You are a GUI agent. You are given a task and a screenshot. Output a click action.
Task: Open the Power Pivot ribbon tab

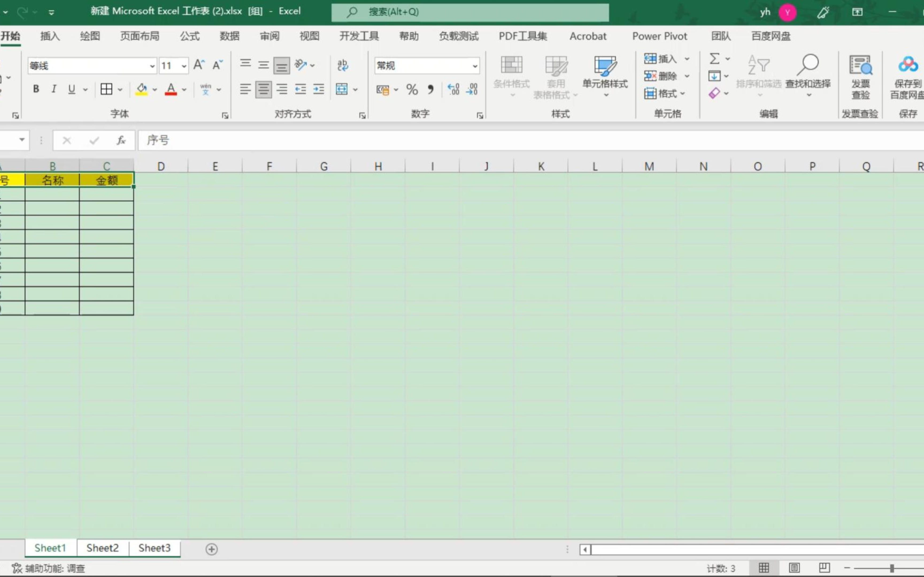pos(659,36)
